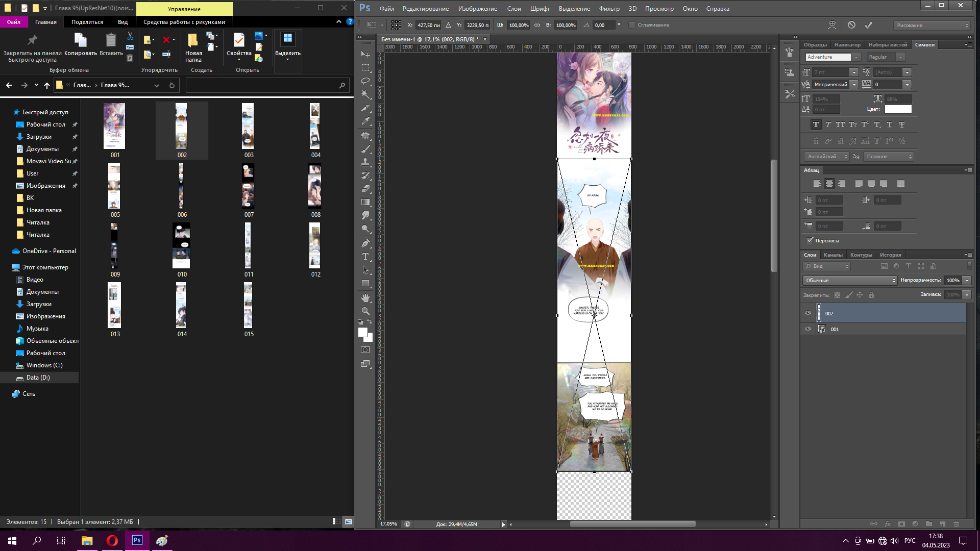This screenshot has width=980, height=551.
Task: Enable center text paragraph alignment
Action: (x=829, y=184)
